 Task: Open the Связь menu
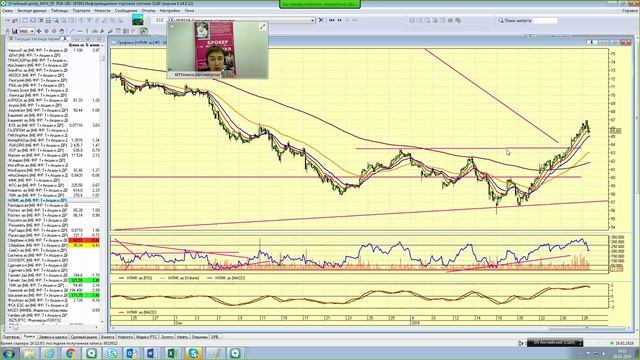7,11
